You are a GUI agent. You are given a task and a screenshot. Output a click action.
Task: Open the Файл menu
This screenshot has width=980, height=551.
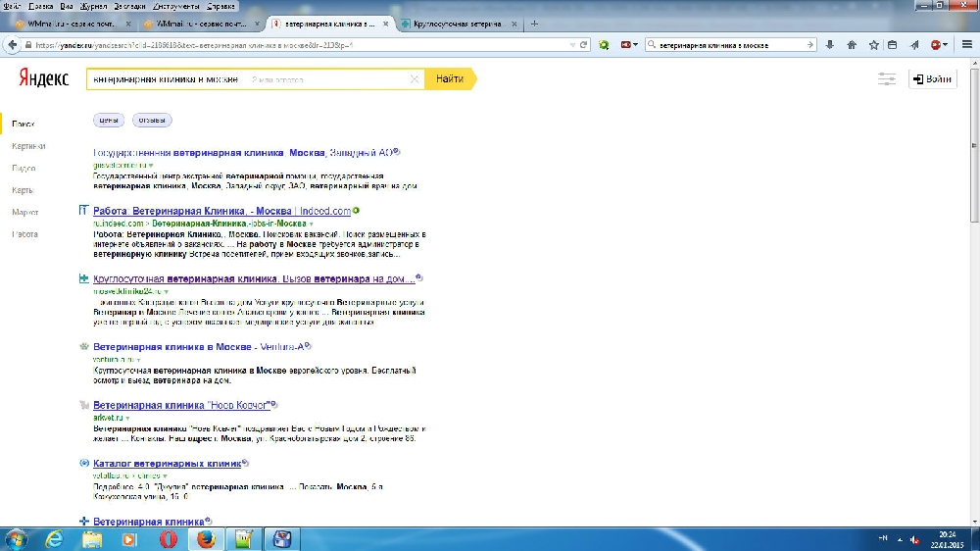12,6
